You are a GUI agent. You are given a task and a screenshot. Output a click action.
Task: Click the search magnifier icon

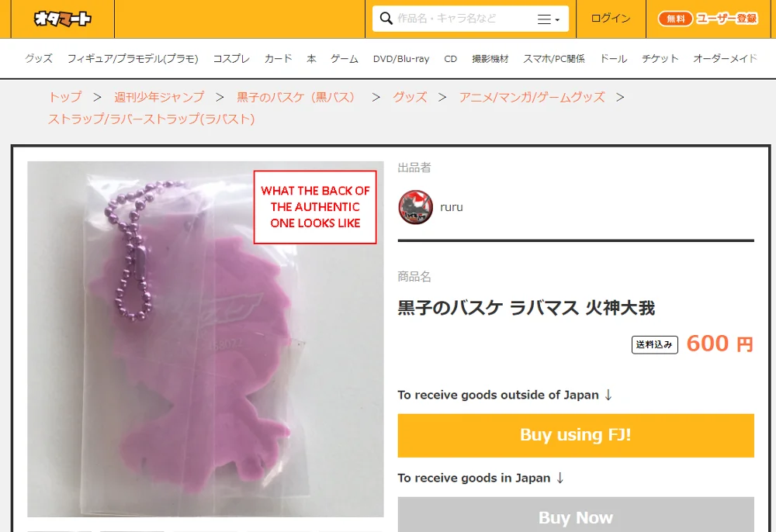tap(386, 19)
